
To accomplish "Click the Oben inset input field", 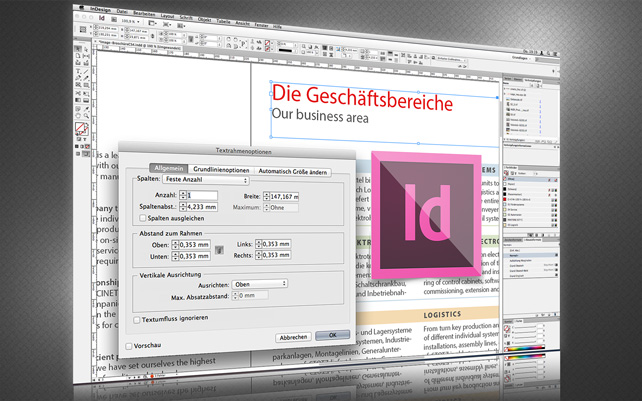I will click(x=194, y=245).
